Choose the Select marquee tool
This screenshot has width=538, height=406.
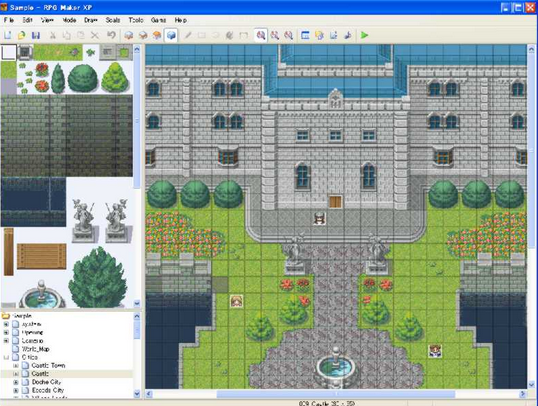244,35
